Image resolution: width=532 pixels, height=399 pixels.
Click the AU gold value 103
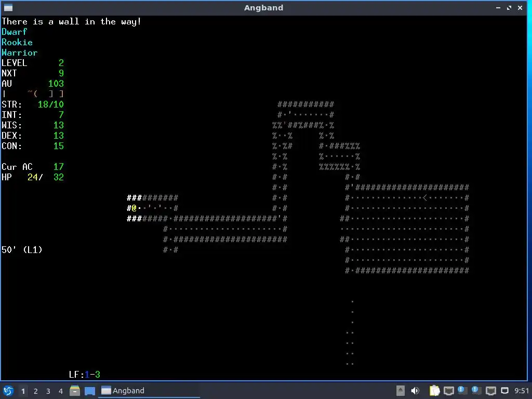pyautogui.click(x=56, y=84)
